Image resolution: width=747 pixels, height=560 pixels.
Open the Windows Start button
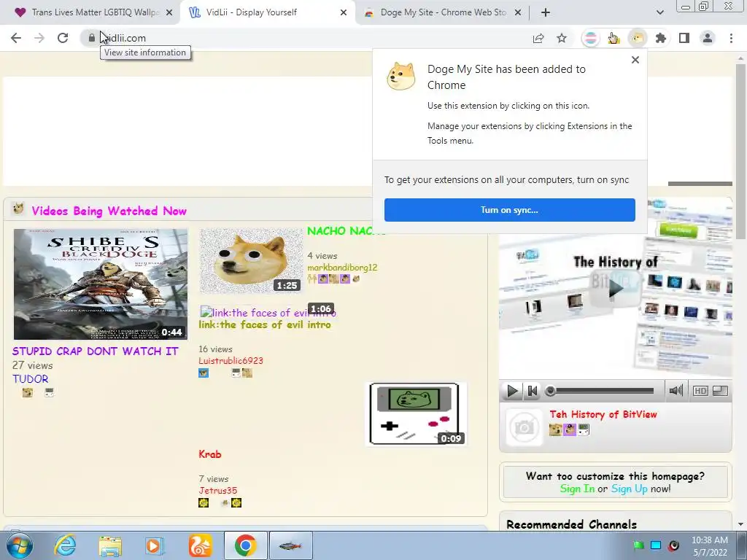(x=20, y=545)
